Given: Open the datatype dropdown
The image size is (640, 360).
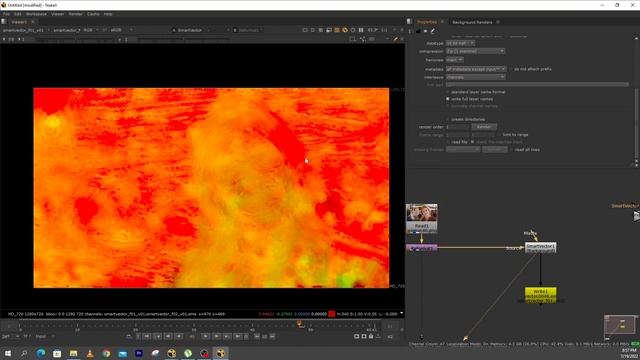Looking at the screenshot, I should (460, 43).
